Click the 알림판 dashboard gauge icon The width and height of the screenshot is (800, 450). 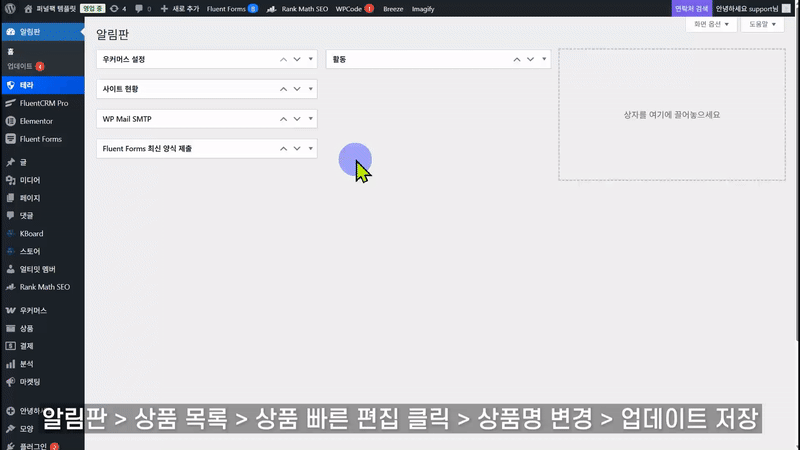point(11,32)
